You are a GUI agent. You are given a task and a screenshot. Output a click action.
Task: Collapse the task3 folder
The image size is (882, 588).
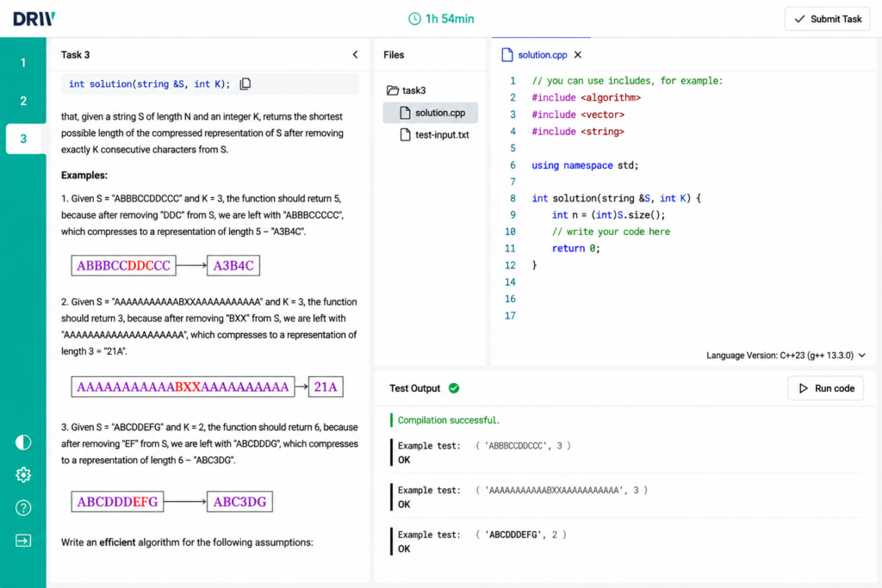click(407, 90)
